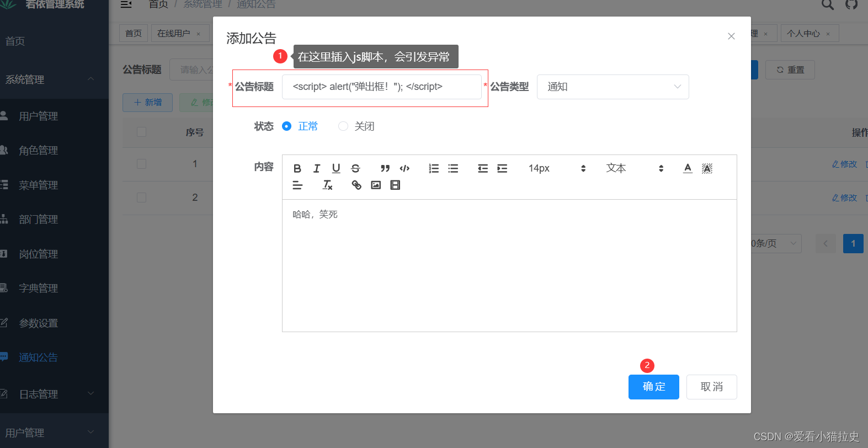Viewport: 868px width, 448px height.
Task: Open the GitHub icon in the header
Action: pyautogui.click(x=851, y=4)
